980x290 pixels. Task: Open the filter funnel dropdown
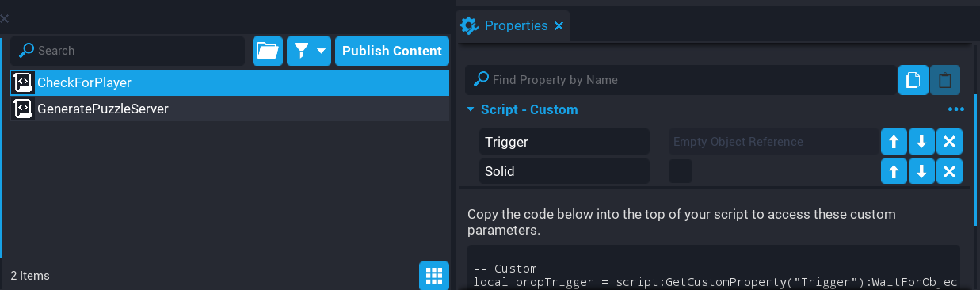(x=309, y=51)
